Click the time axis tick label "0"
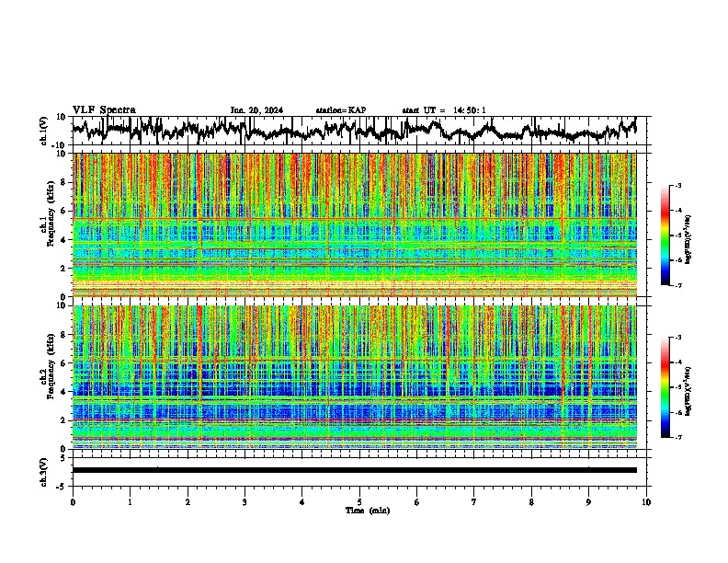 73,502
